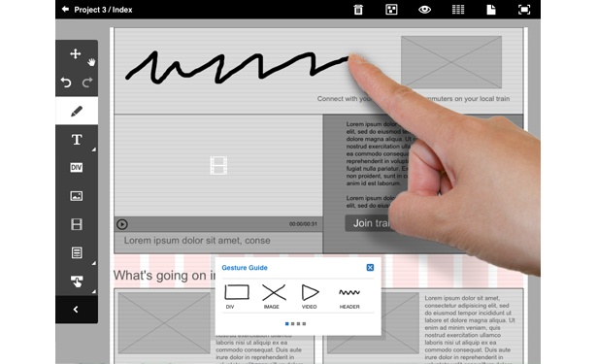The width and height of the screenshot is (597, 364).
Task: Select the Pencil draw tool
Action: pos(77,111)
